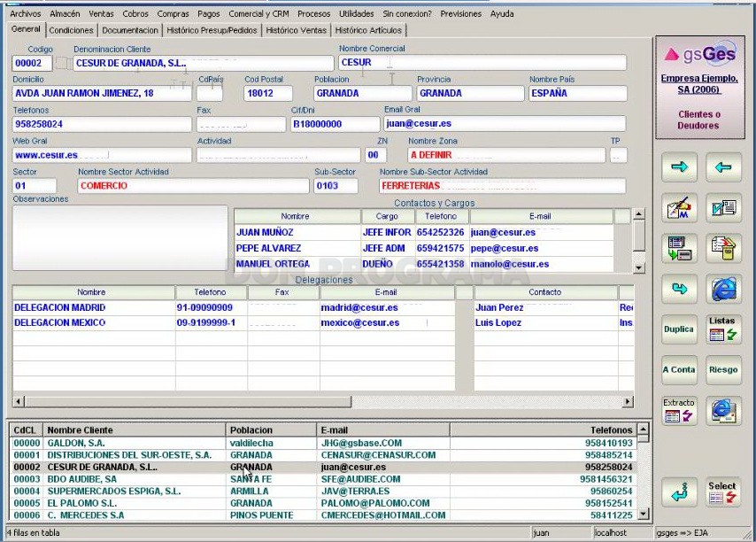Open the Internet Explorer web icon

click(x=723, y=289)
